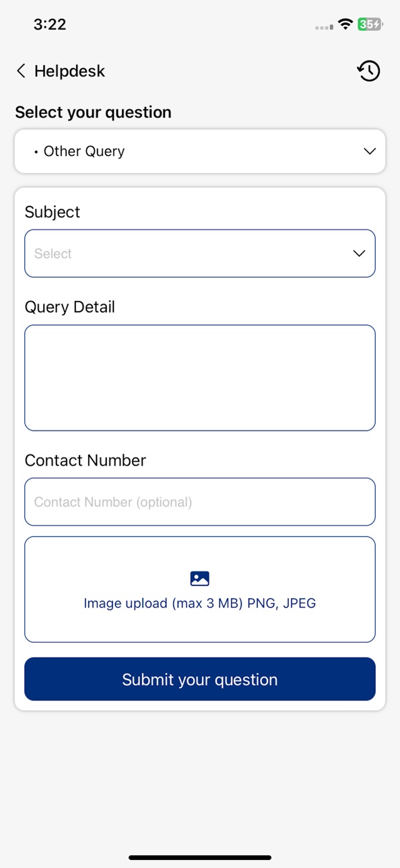Viewport: 400px width, 868px height.
Task: Open the Other Query question dropdown
Action: coord(200,151)
